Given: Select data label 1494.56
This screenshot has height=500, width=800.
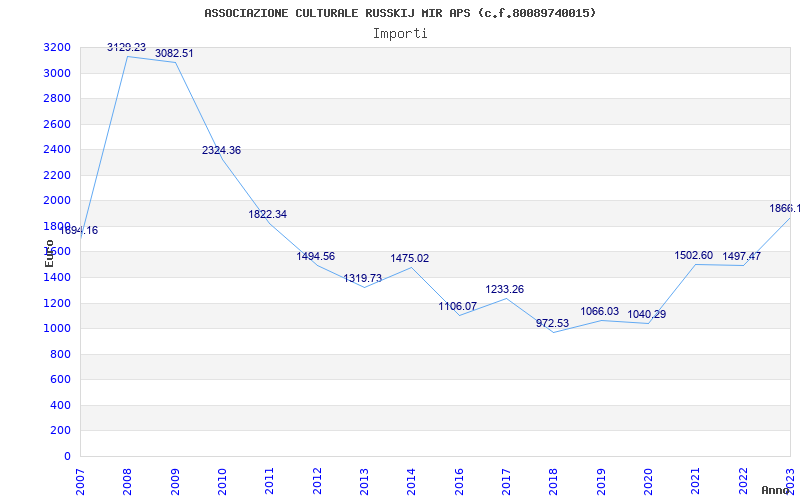Looking at the screenshot, I should 316,256.
